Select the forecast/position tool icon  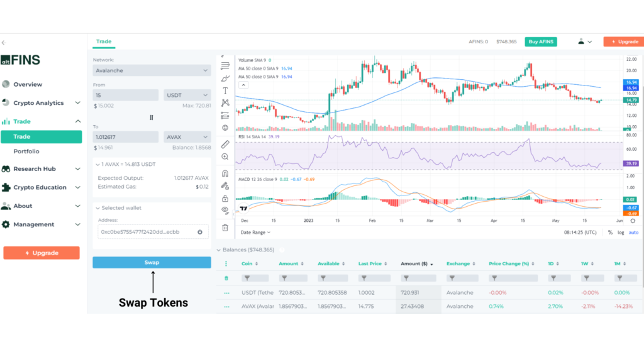(225, 116)
